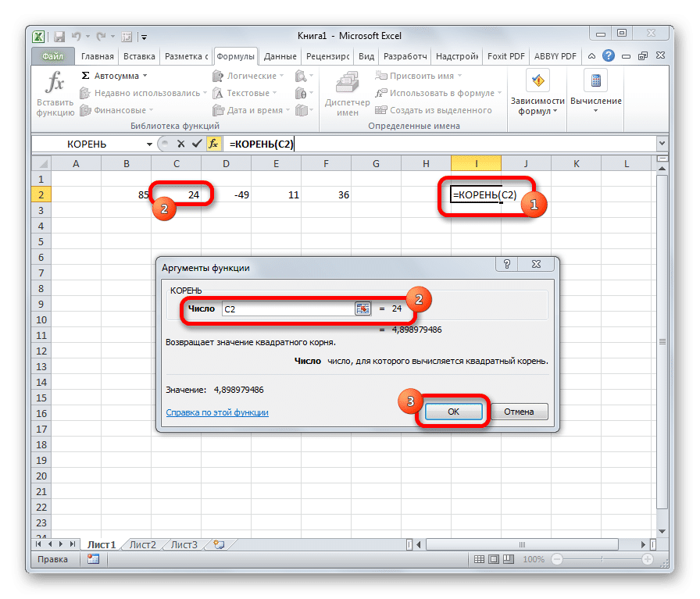Screen dimensions: 700x599
Task: Open Formula Auditing (Зависимости формул)
Action: (537, 92)
